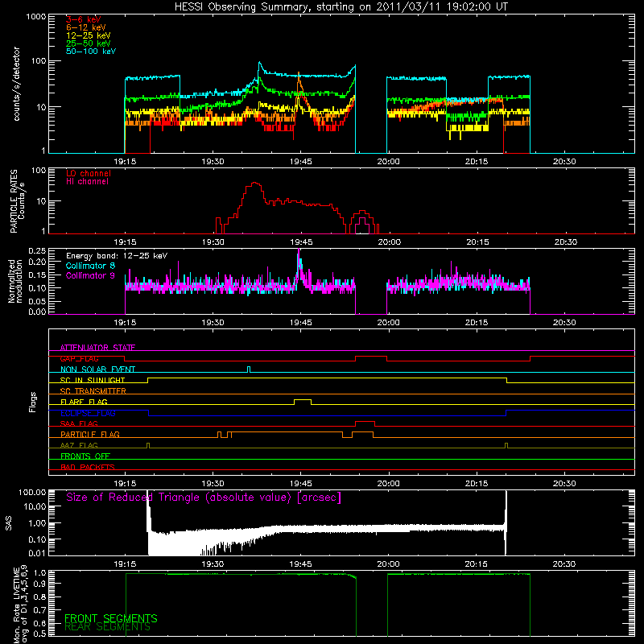Click the '1.0' tick on livetime plot
The height and width of the screenshot is (644, 644).
(42, 572)
